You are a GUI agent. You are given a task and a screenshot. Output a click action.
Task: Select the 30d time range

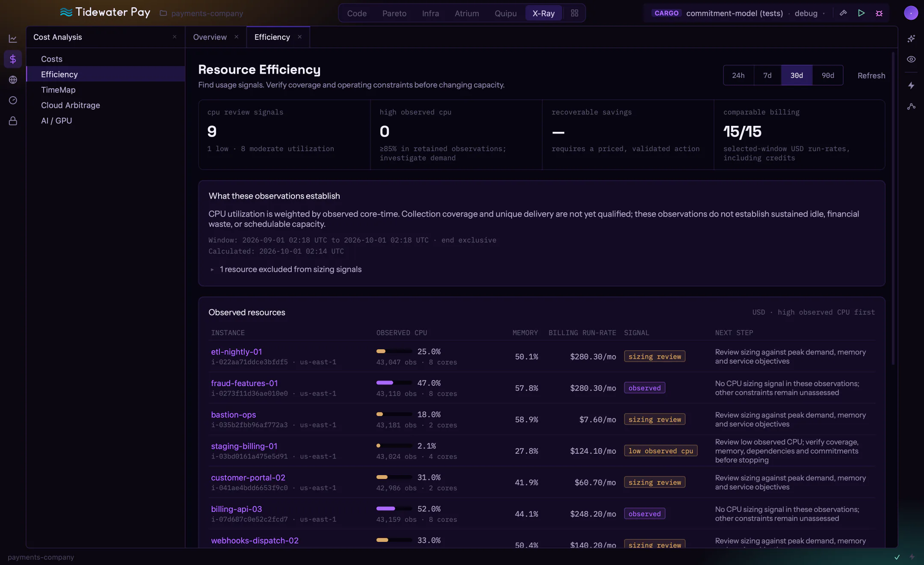(797, 75)
